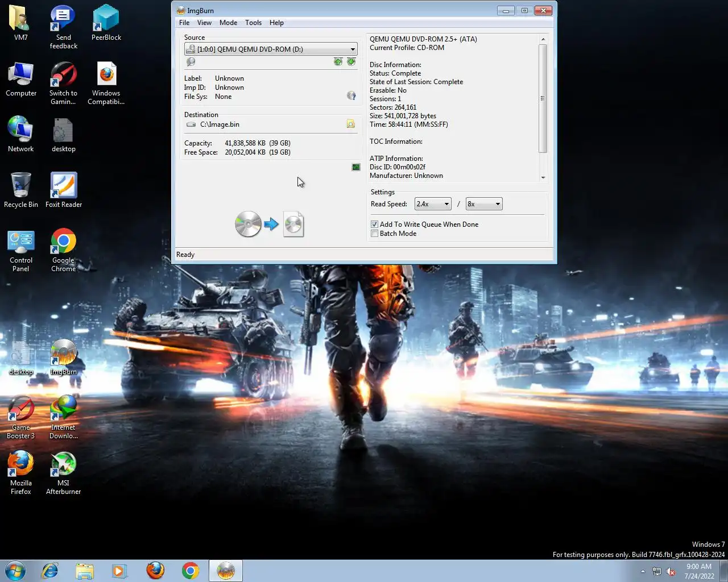The width and height of the screenshot is (728, 582).
Task: Click ImgBurn taskbar button
Action: click(x=226, y=571)
